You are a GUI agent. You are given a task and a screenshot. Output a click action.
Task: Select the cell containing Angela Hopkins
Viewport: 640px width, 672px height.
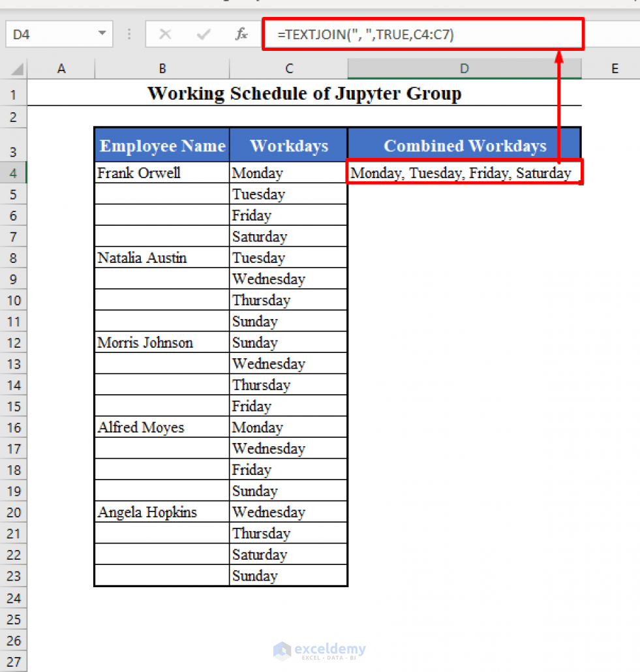pyautogui.click(x=162, y=512)
